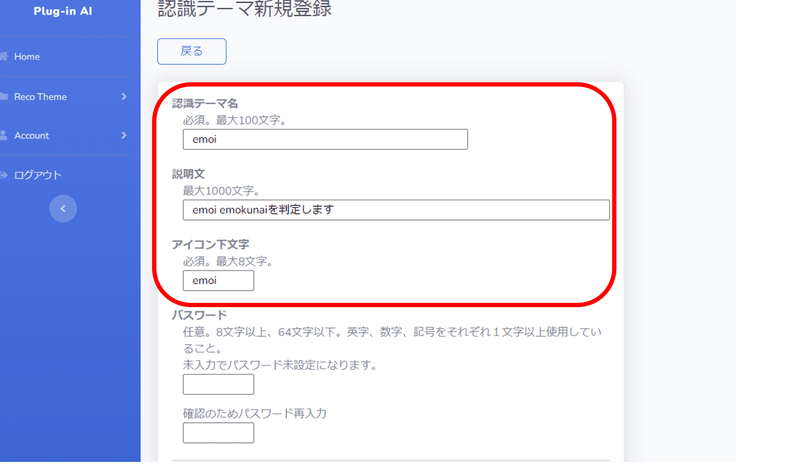Expand the Reco Theme chevron arrow
Viewport: 800px width, 468px height.
124,96
